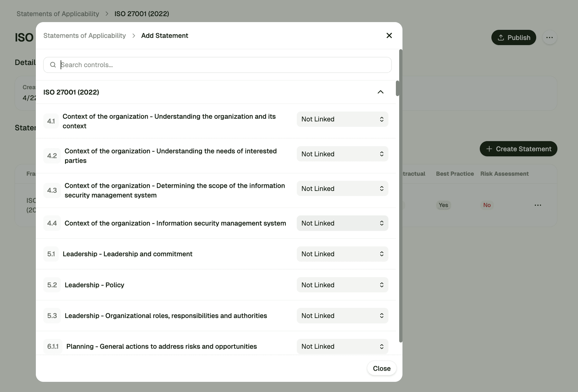
Task: Click 'Planning - General actions to address risks' text
Action: pos(161,346)
